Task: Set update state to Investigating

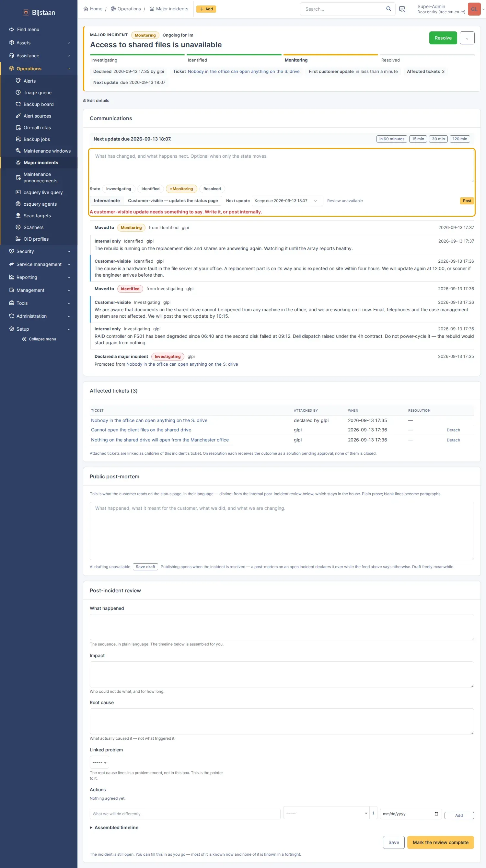Action: point(119,189)
